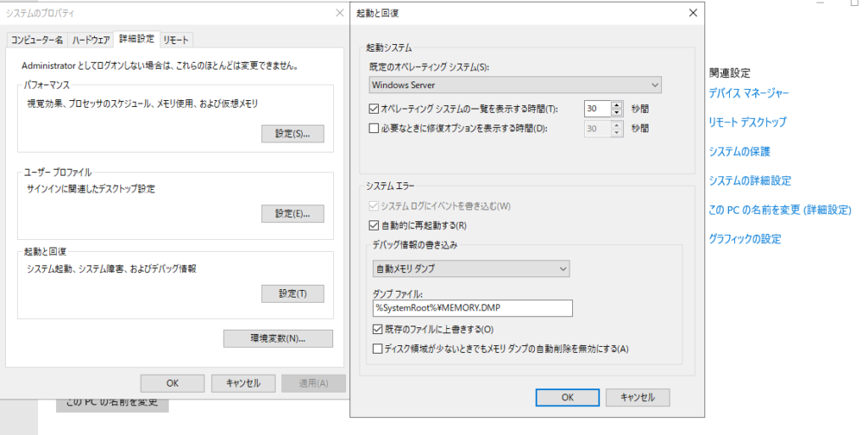This screenshot has height=435, width=868.
Task: Click the デバイス マネージャー link
Action: pyautogui.click(x=748, y=93)
